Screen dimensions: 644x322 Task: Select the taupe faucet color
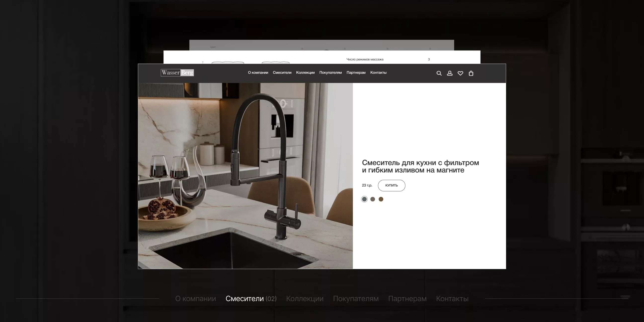pos(372,199)
